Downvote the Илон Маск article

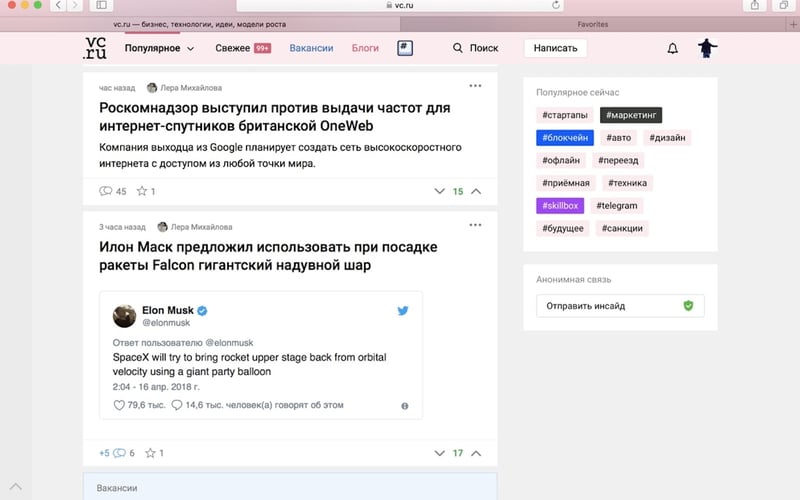(x=439, y=453)
